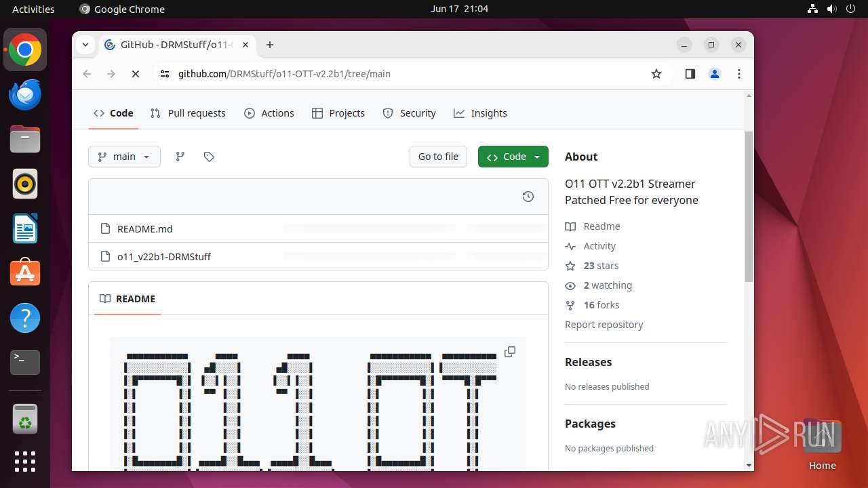Open a new tab with plus button

[x=270, y=45]
